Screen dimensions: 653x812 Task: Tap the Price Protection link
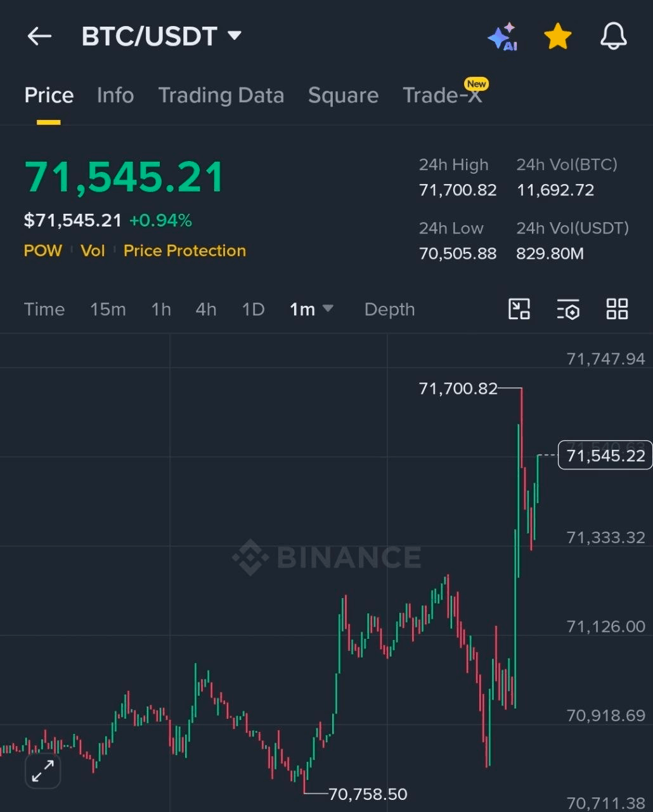pyautogui.click(x=184, y=251)
